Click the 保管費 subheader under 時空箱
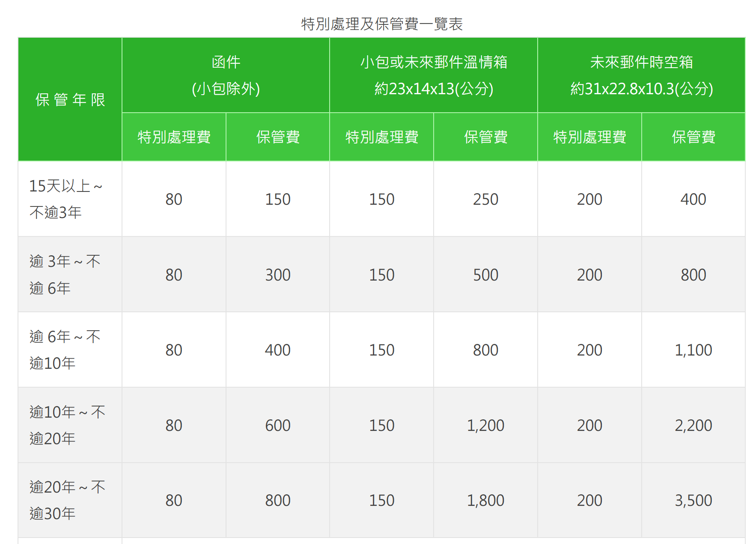This screenshot has height=544, width=756. [x=693, y=137]
